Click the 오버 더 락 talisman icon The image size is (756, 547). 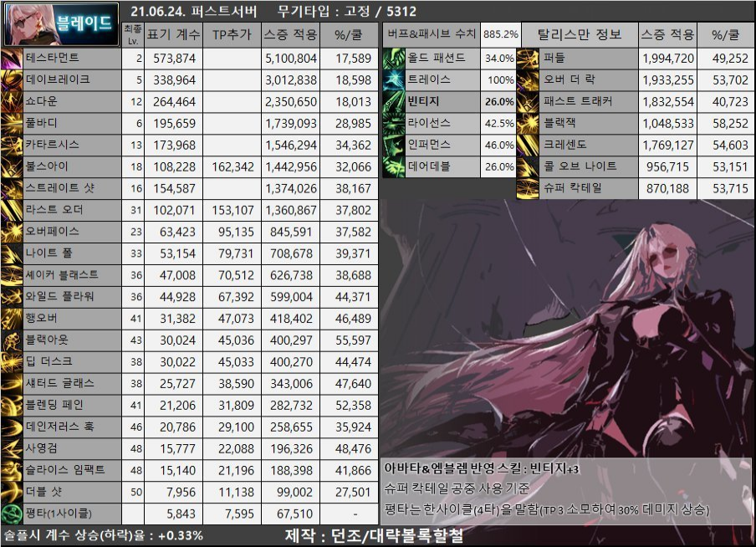pos(528,80)
